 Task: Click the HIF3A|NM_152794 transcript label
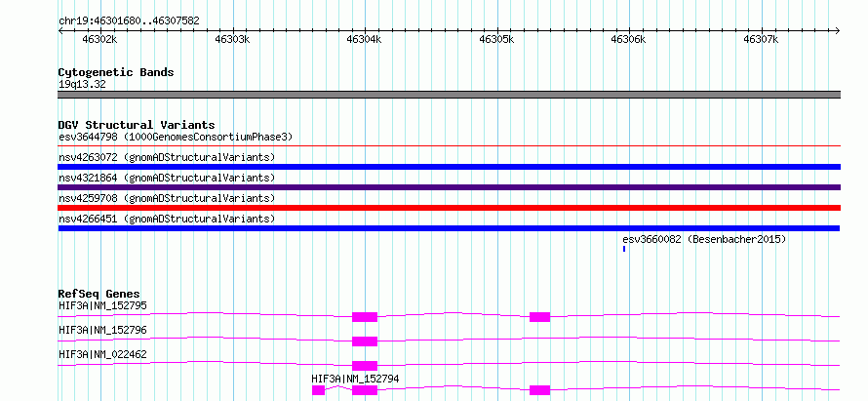pos(355,379)
